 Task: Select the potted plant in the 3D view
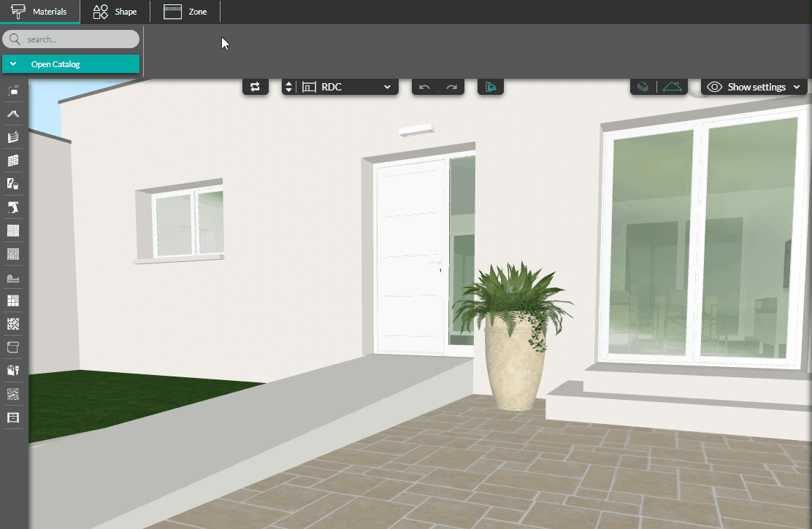tap(513, 336)
